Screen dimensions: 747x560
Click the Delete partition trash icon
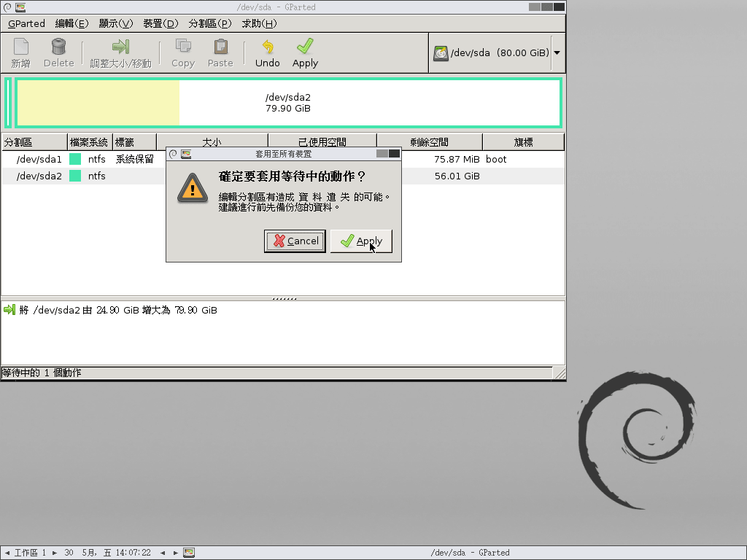tap(58, 47)
